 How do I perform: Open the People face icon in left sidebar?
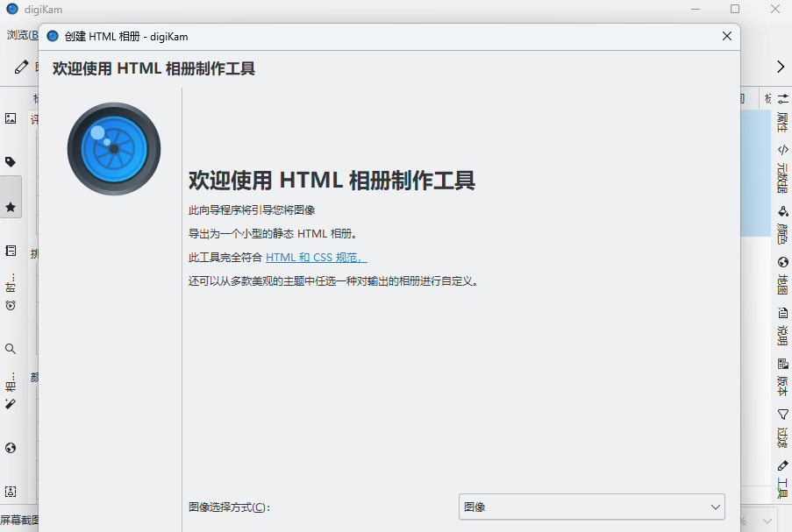tap(11, 492)
